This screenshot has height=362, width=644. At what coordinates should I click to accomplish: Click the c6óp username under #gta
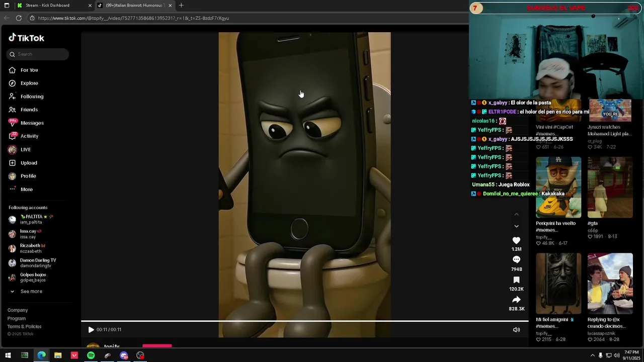pos(593,230)
